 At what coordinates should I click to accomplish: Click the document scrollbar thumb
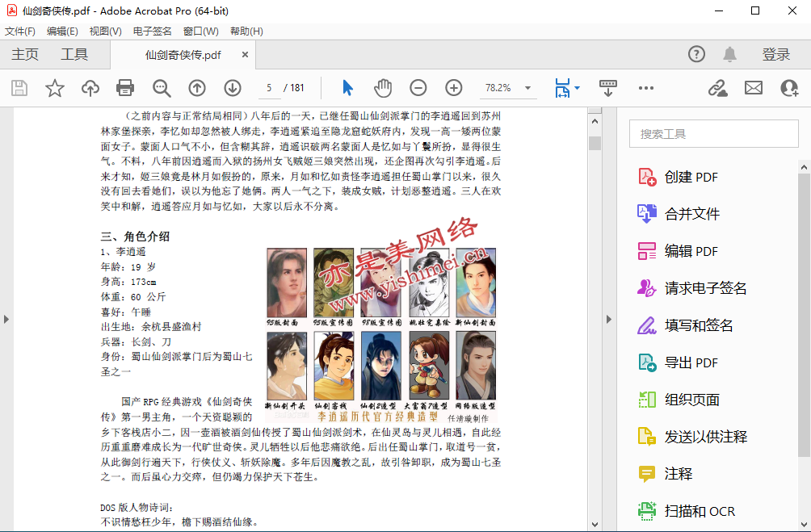click(x=595, y=143)
